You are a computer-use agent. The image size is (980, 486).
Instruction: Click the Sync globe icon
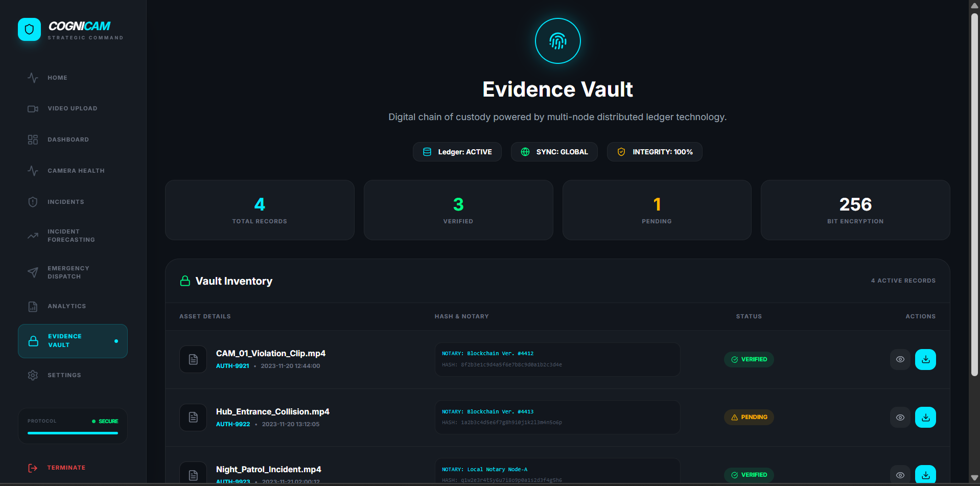click(x=525, y=152)
